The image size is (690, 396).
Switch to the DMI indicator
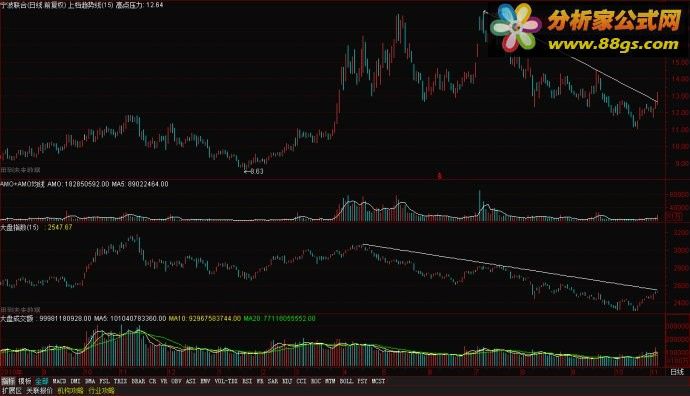click(x=76, y=381)
